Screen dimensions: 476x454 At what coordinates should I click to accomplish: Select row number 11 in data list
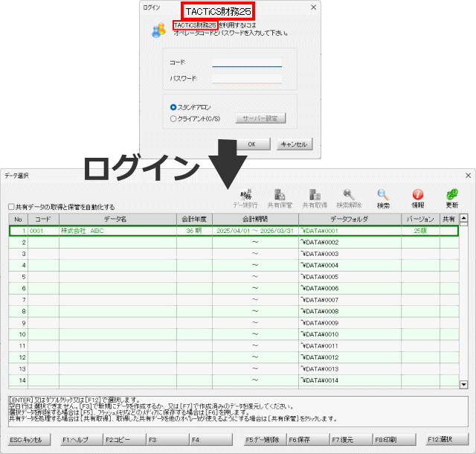234,346
